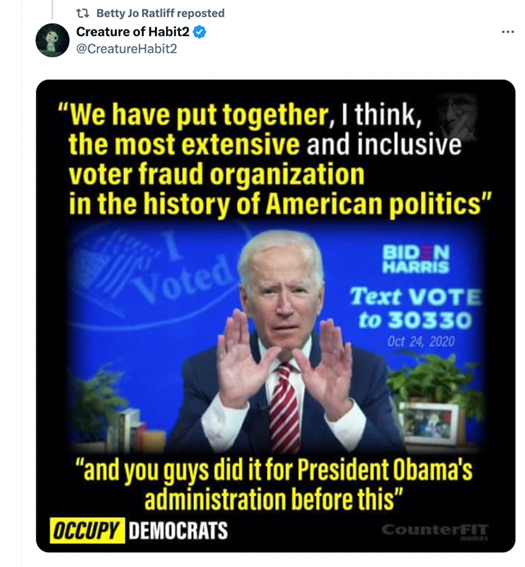
Task: Open the three-dot More options menu
Action: click(508, 32)
